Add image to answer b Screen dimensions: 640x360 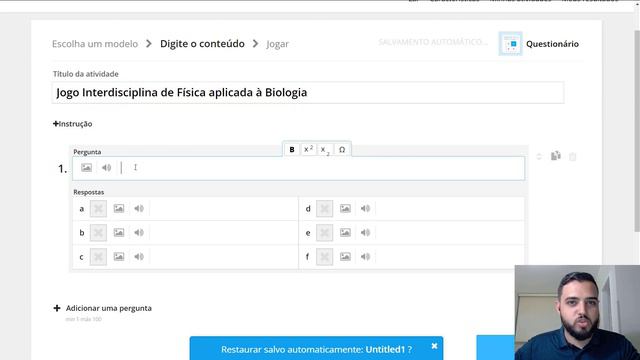coord(119,233)
